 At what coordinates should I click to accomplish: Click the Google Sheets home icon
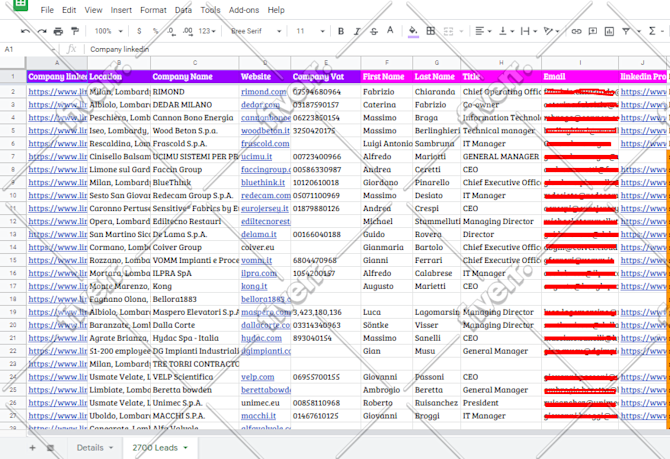tap(21, 4)
